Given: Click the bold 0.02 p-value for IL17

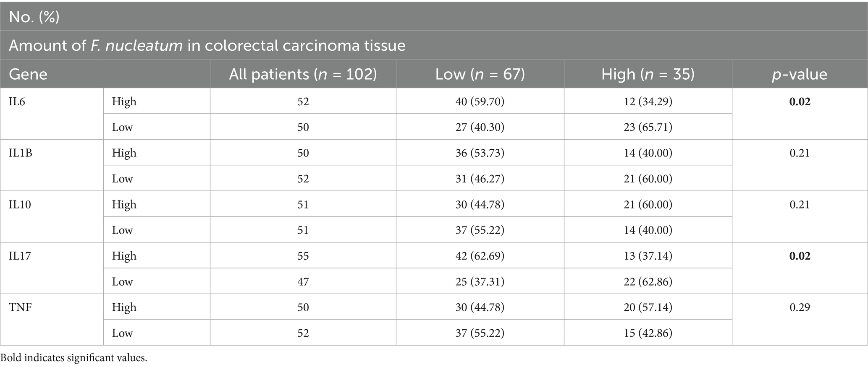Looking at the screenshot, I should pyautogui.click(x=800, y=256).
